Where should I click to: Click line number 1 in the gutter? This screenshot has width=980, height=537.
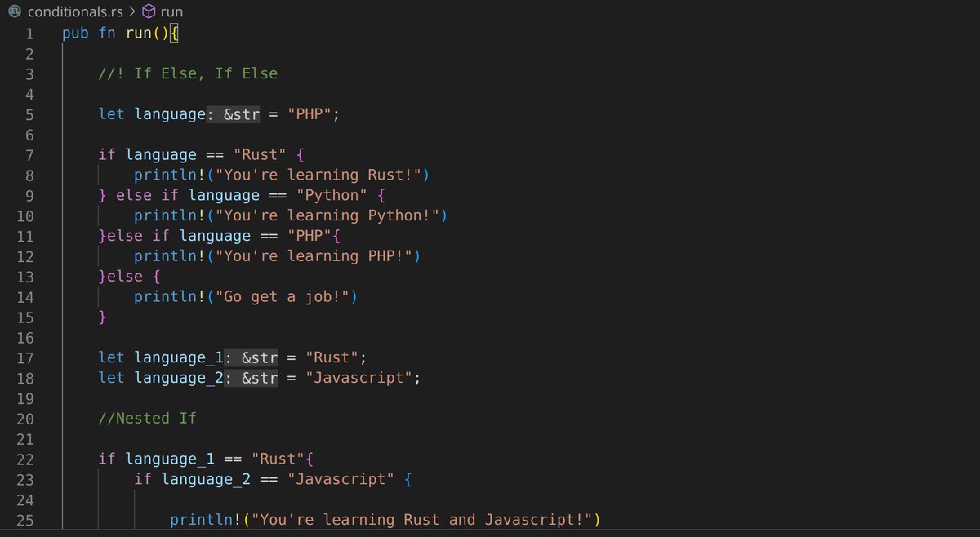[x=29, y=33]
